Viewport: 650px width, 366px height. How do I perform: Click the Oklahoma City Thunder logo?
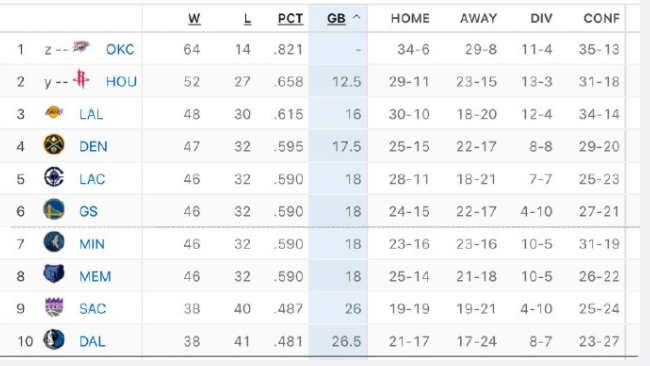coord(81,46)
